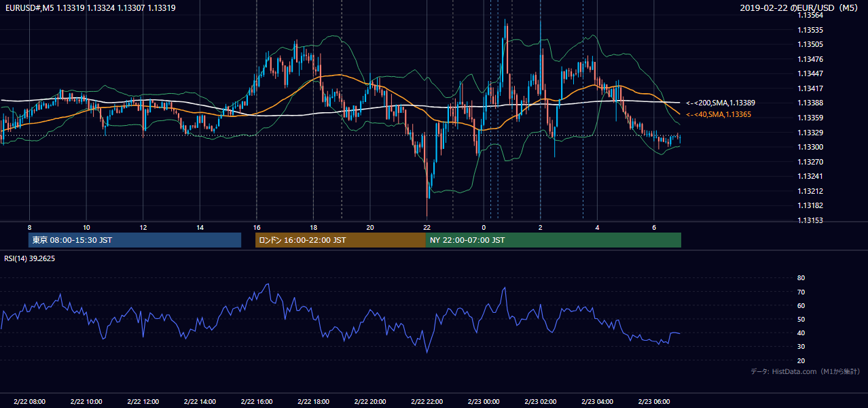Click the 2/22 16:00 time label
Screen dimensions: 868x408
[257, 402]
